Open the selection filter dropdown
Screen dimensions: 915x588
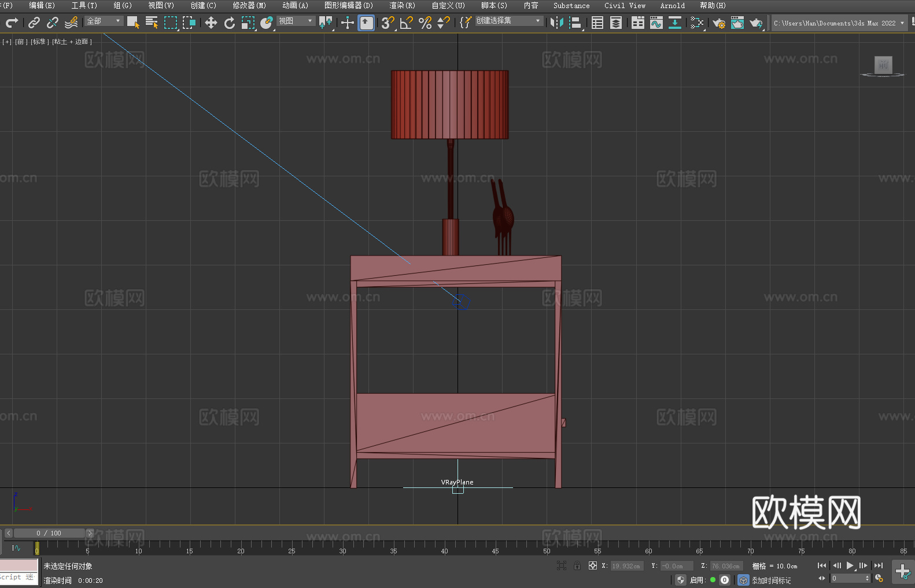tap(104, 21)
